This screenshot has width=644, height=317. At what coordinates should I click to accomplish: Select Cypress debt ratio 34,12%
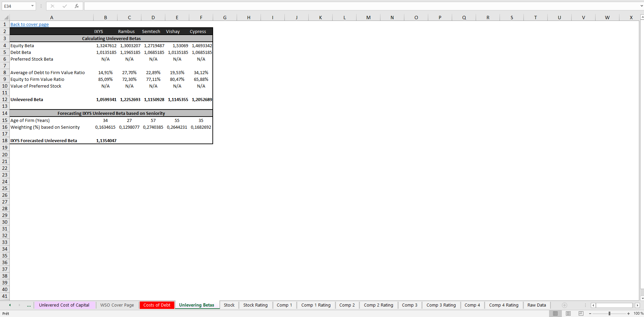(x=201, y=73)
